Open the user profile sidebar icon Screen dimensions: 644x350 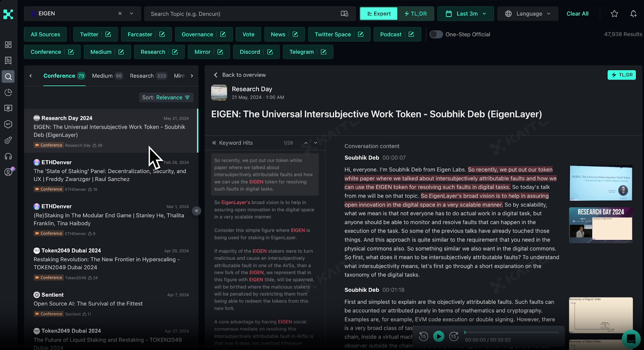[x=8, y=172]
